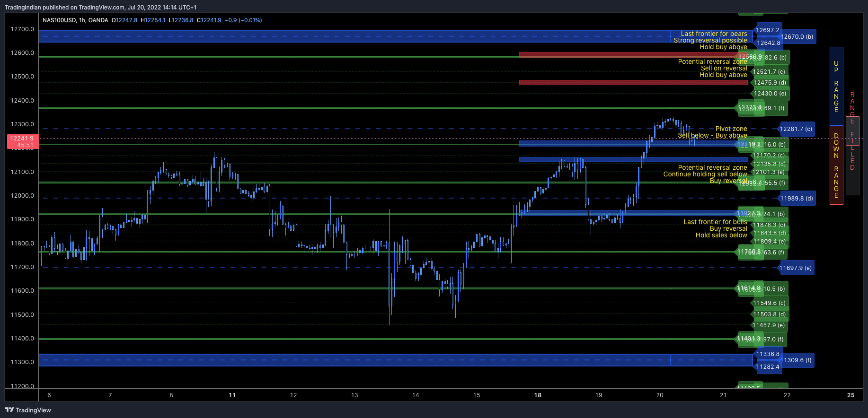Click the 'Pivot zone' annotation
868x418 pixels.
point(731,129)
